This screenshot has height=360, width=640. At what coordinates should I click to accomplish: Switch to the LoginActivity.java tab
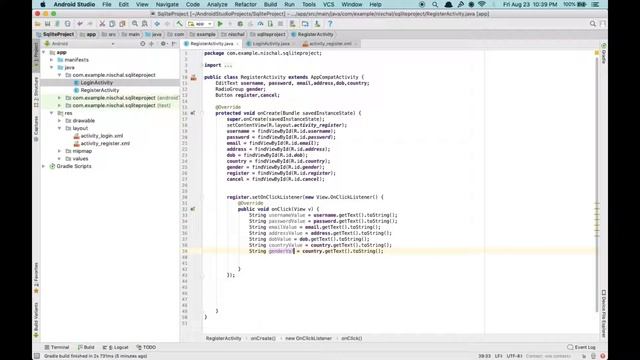271,44
